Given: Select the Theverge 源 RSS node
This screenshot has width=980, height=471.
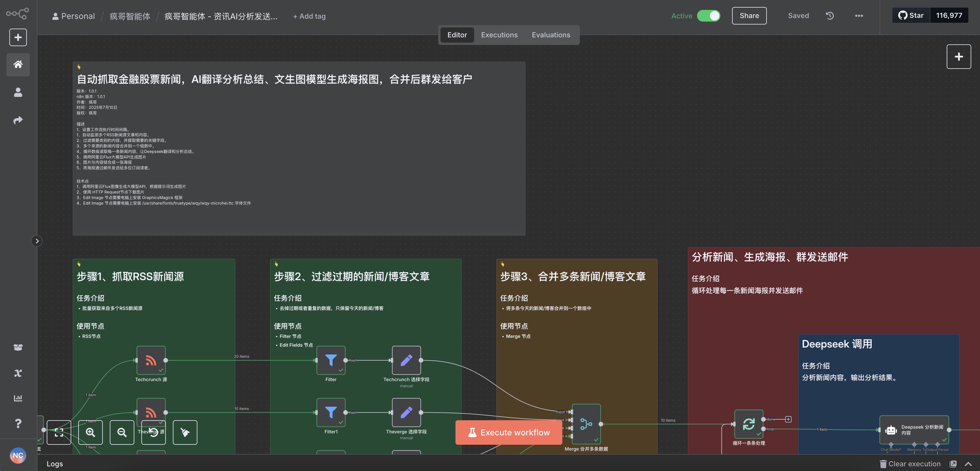Looking at the screenshot, I should (x=151, y=412).
